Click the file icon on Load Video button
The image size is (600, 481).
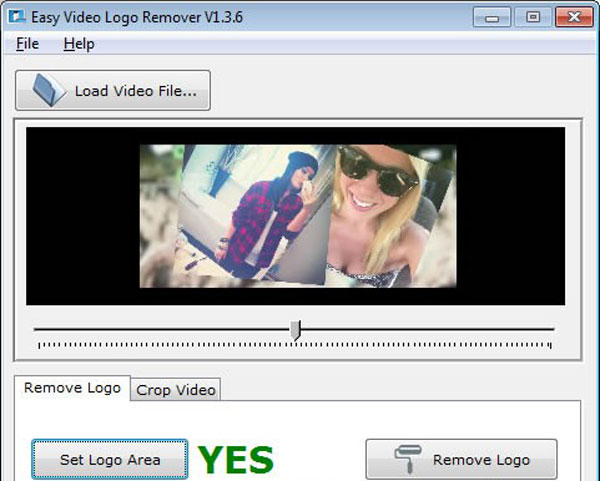coord(48,91)
